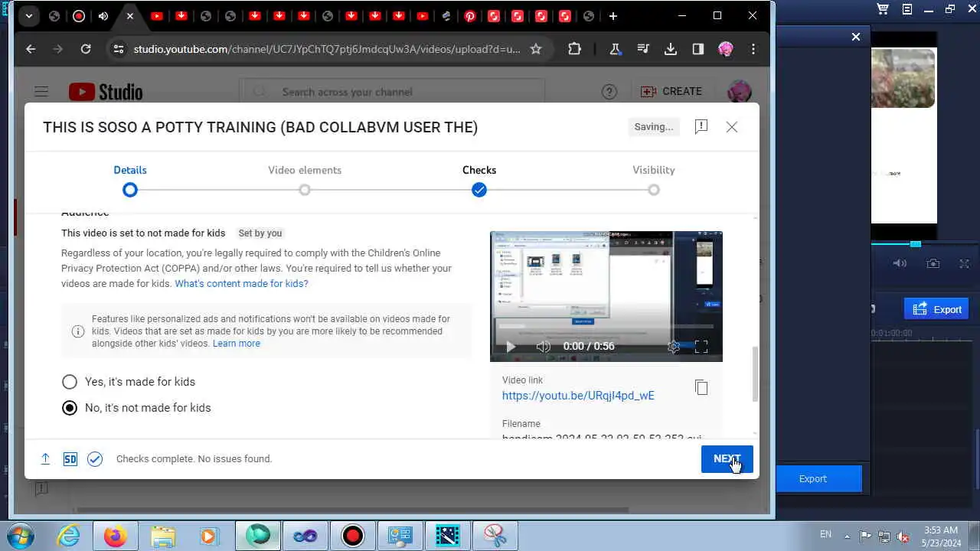Click the upload status arrow icon
Viewport: 980px width, 551px height.
(45, 459)
